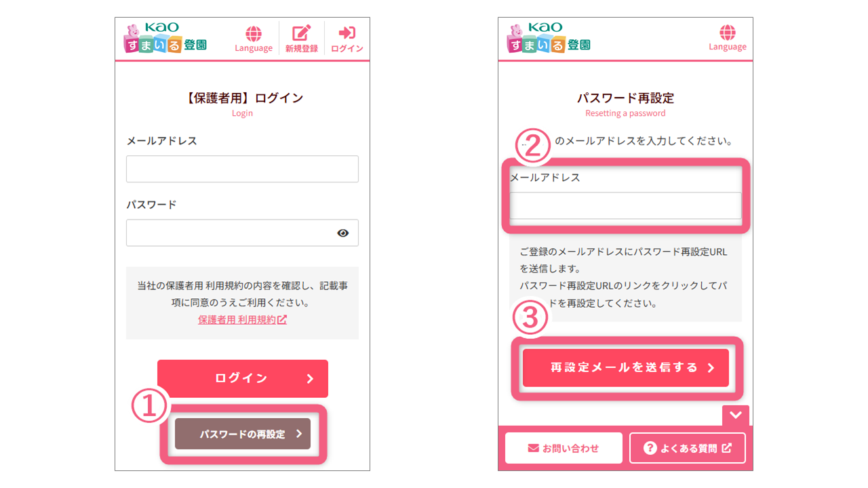This screenshot has width=868, height=488.
Task: Click the reset screen メールアドレス field
Action: pyautogui.click(x=625, y=205)
